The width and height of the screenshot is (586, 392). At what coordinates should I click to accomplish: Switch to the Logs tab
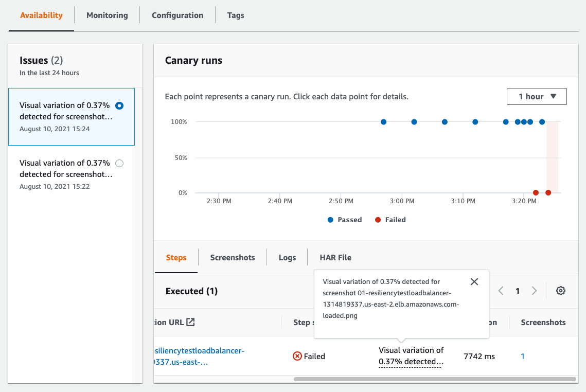pos(287,257)
